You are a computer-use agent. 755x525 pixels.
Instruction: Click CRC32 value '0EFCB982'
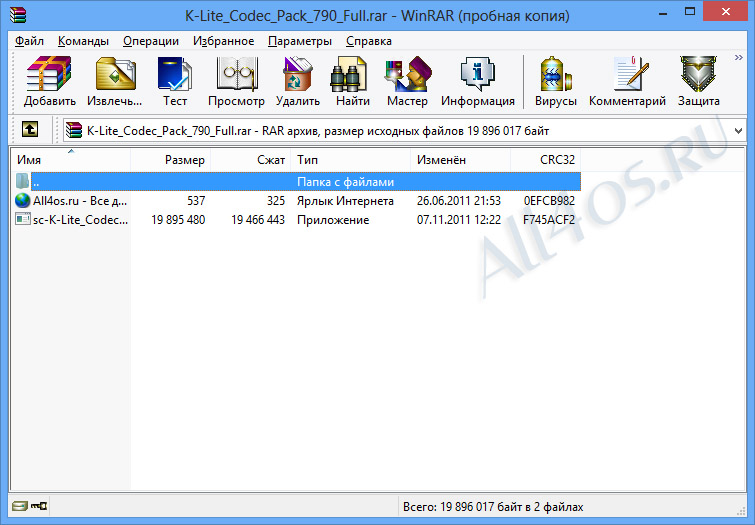(x=549, y=200)
